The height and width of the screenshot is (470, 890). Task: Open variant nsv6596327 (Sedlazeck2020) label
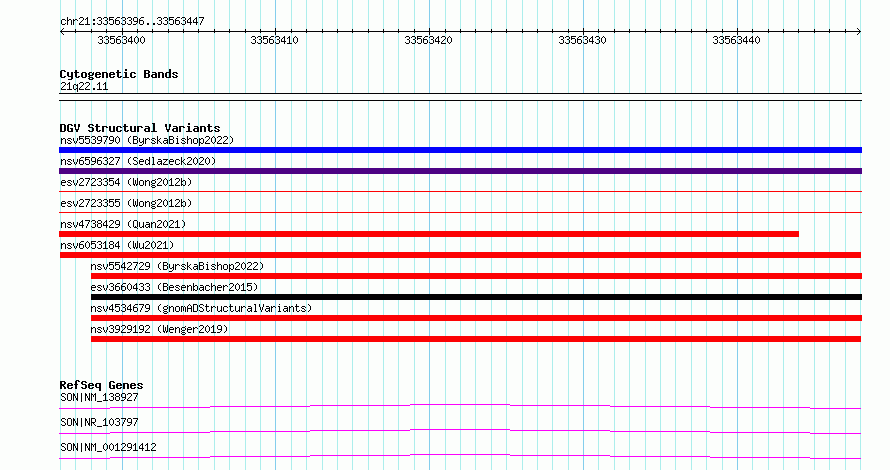pos(138,161)
